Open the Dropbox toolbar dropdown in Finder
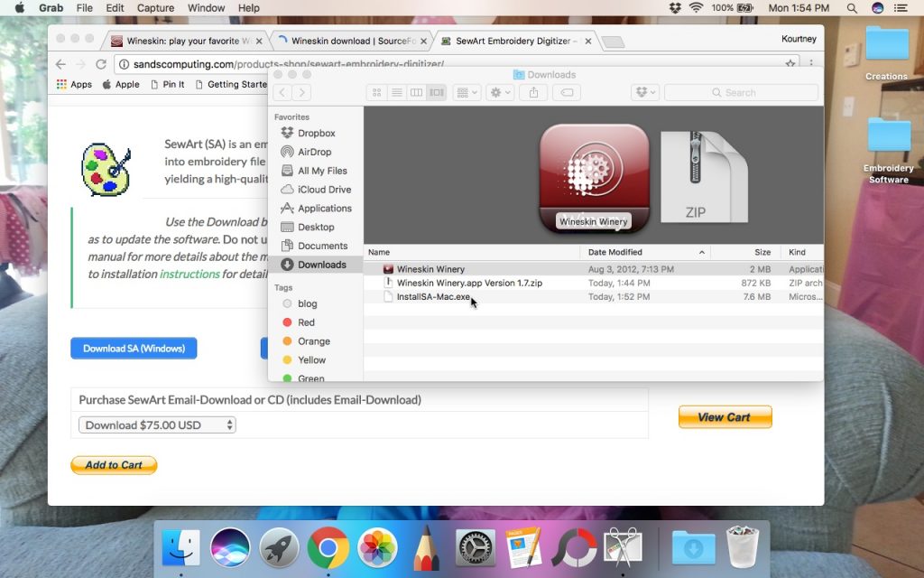Image resolution: width=924 pixels, height=578 pixels. click(x=644, y=93)
